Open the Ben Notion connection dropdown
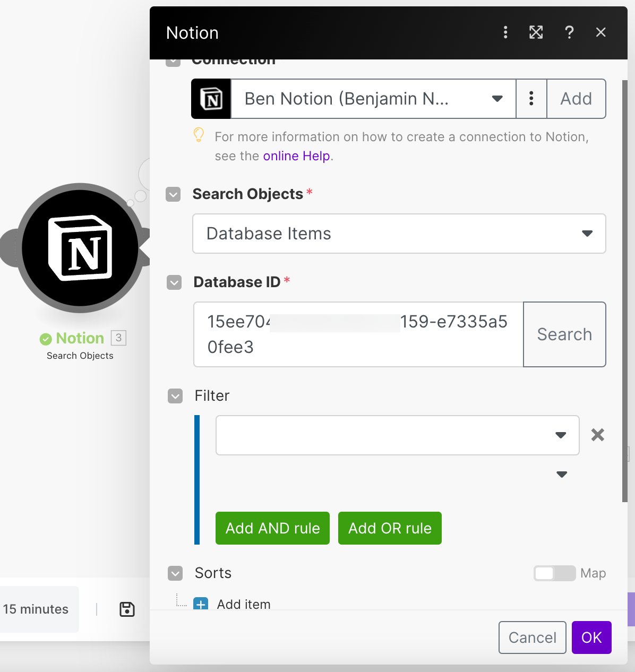635x672 pixels. pos(373,99)
